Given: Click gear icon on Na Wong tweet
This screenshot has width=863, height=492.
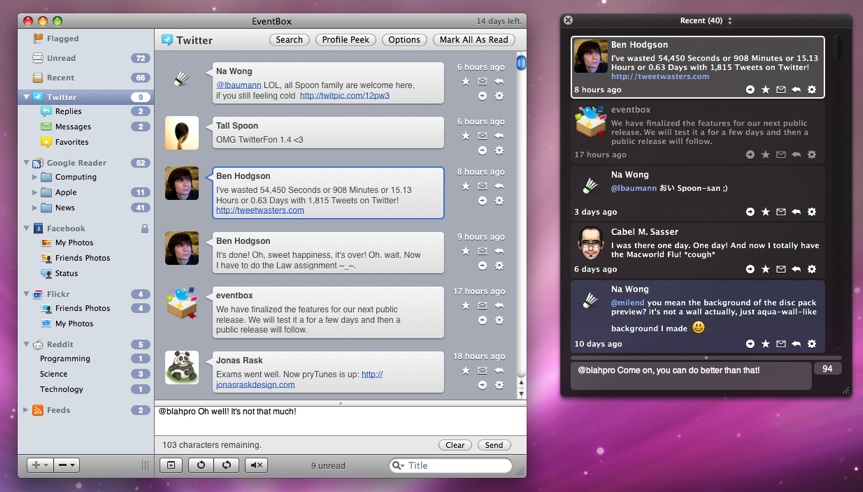Looking at the screenshot, I should (499, 96).
